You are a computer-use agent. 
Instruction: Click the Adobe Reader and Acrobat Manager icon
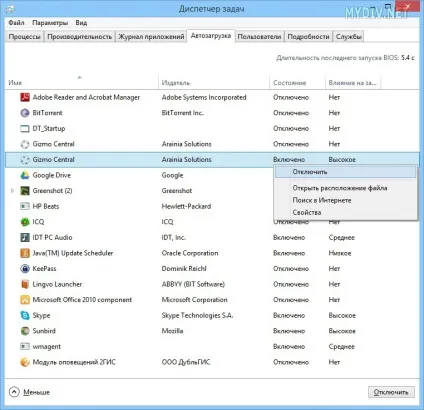click(x=25, y=97)
